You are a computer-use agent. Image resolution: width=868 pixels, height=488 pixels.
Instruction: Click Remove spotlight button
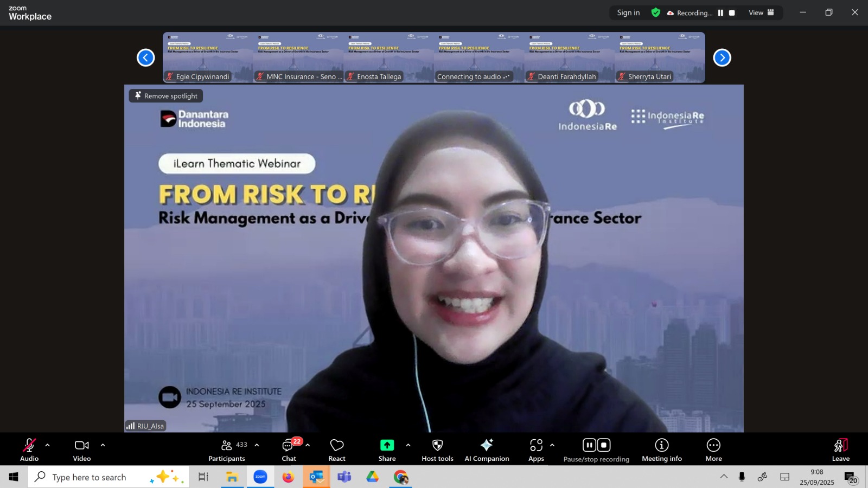166,96
